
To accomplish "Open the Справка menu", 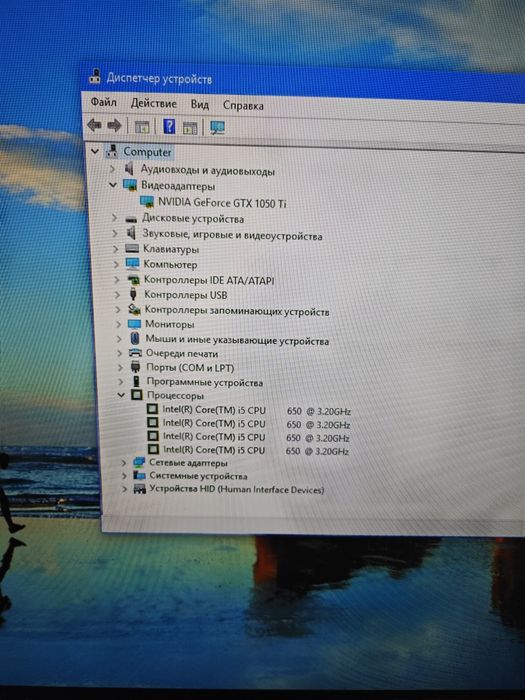I will [243, 106].
